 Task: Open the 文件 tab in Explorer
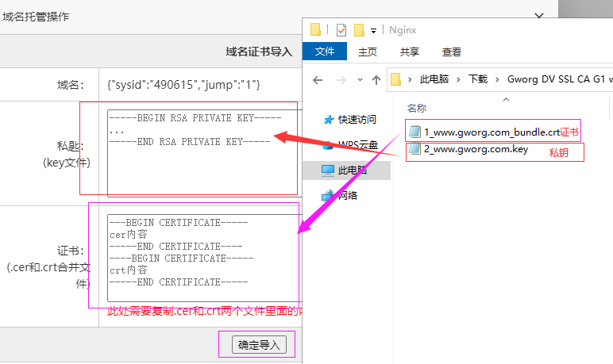pos(325,52)
